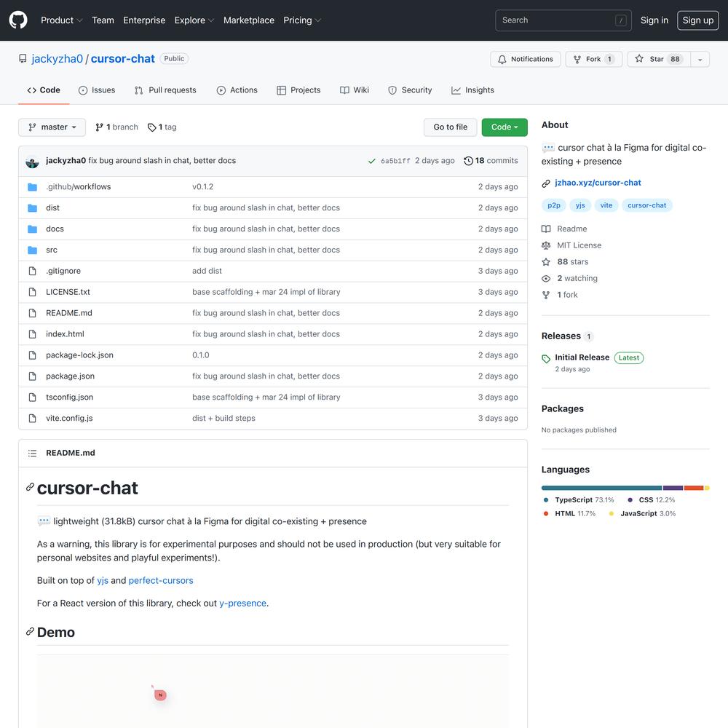Click the Notifications button

tap(525, 59)
